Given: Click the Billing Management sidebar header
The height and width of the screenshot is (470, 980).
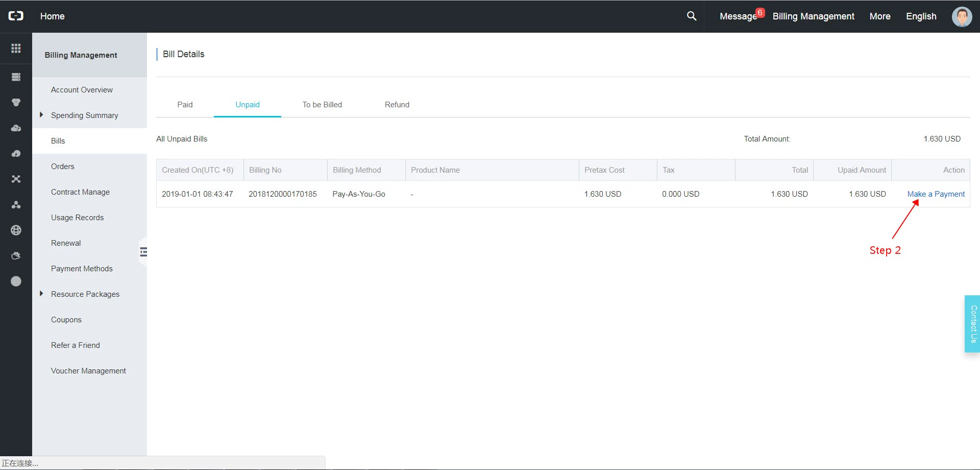Looking at the screenshot, I should pos(81,55).
